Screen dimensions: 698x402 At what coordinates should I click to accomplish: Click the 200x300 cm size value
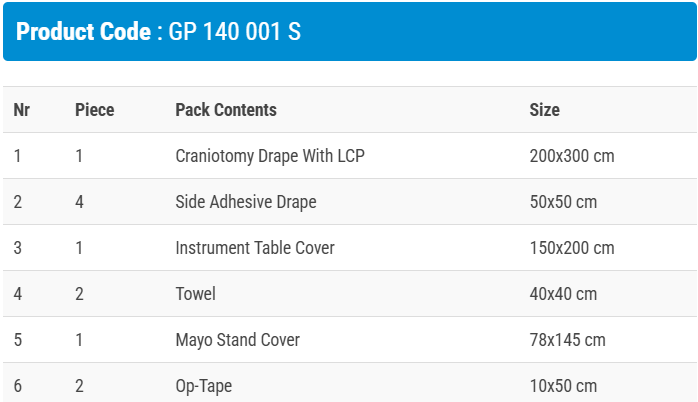[x=572, y=156]
